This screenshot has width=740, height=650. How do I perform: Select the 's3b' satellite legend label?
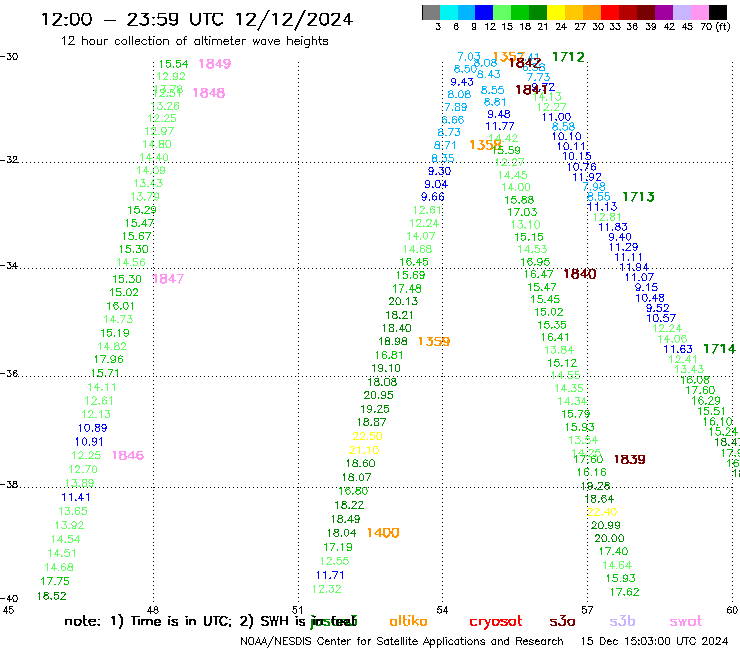[x=622, y=621]
